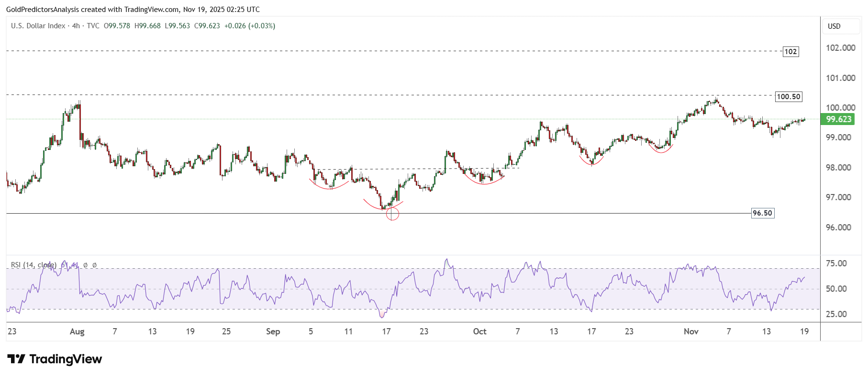Click the empty-value symbols beside the RSI reading
The image size is (868, 377).
pos(90,265)
